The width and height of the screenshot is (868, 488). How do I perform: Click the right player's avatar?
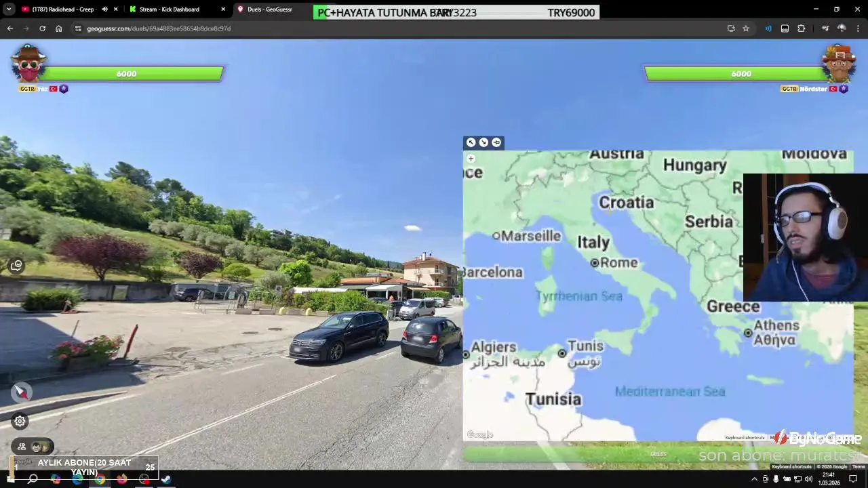(839, 64)
